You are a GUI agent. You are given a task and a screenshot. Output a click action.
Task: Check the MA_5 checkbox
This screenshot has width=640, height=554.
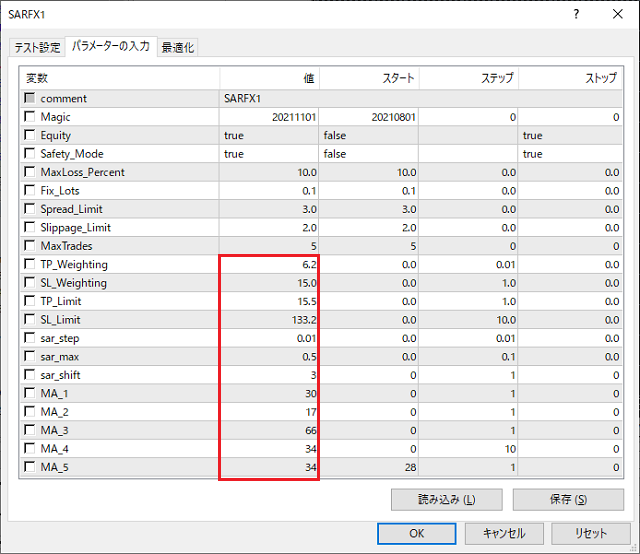(x=29, y=467)
